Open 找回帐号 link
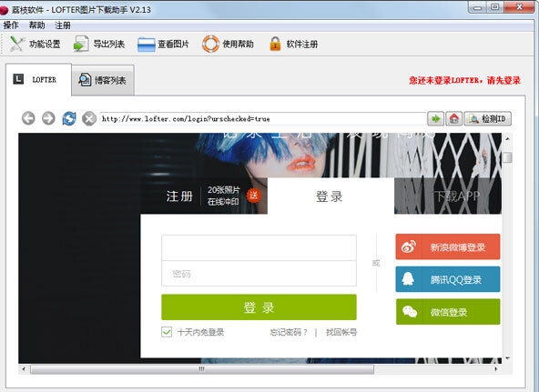The image size is (539, 392). [x=341, y=332]
